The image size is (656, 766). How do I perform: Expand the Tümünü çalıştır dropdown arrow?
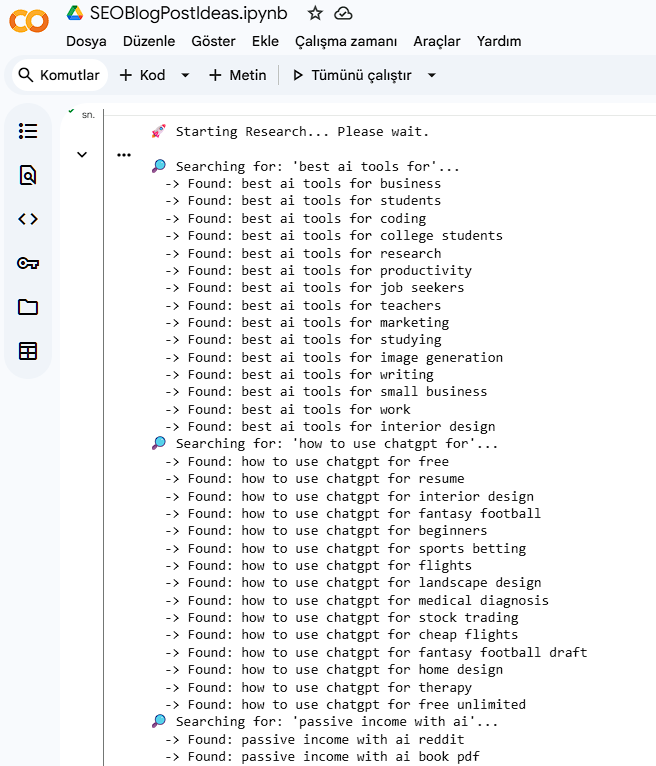pos(432,75)
